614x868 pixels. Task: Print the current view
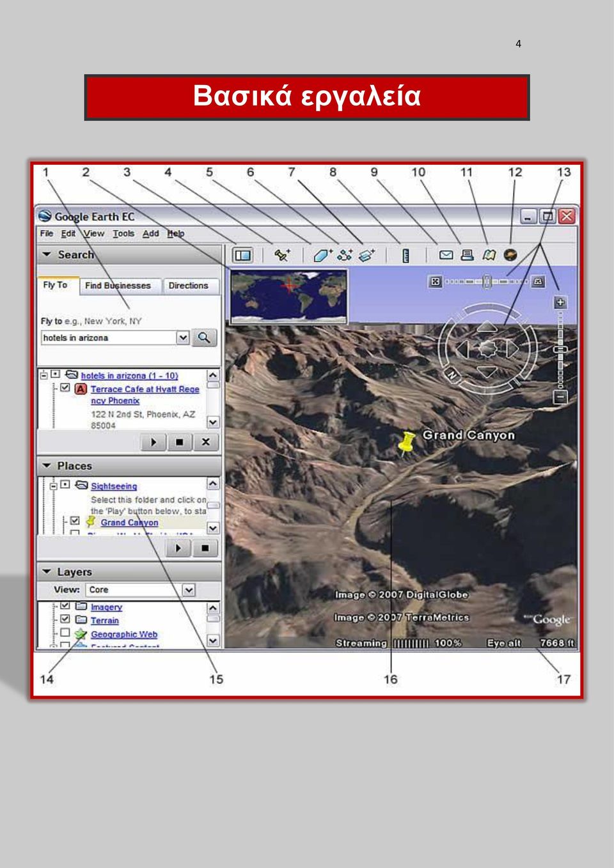click(x=468, y=255)
